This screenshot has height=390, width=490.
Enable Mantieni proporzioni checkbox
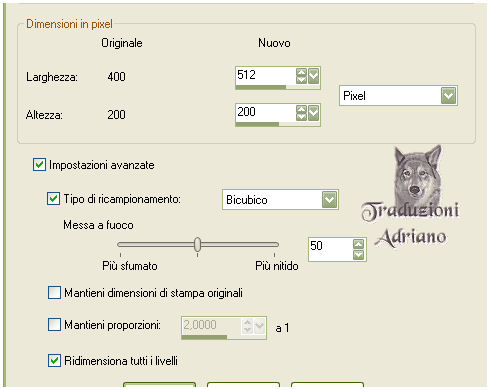coord(54,324)
